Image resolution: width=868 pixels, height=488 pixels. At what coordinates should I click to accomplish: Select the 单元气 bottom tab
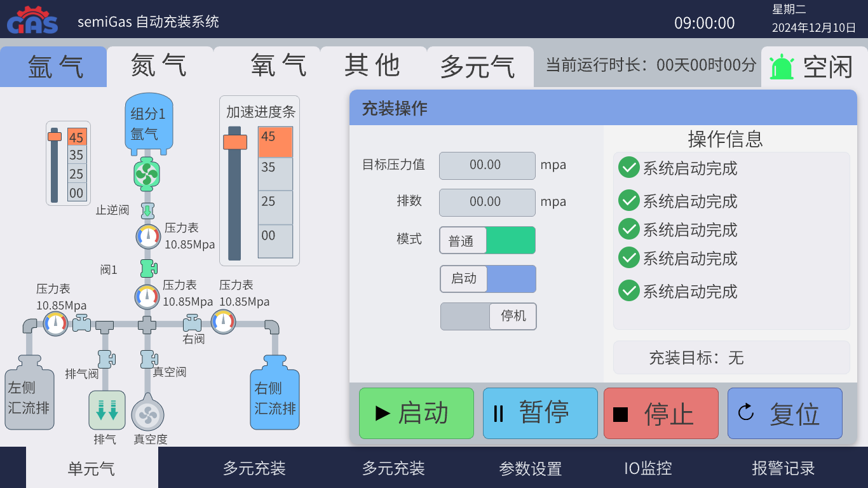92,468
